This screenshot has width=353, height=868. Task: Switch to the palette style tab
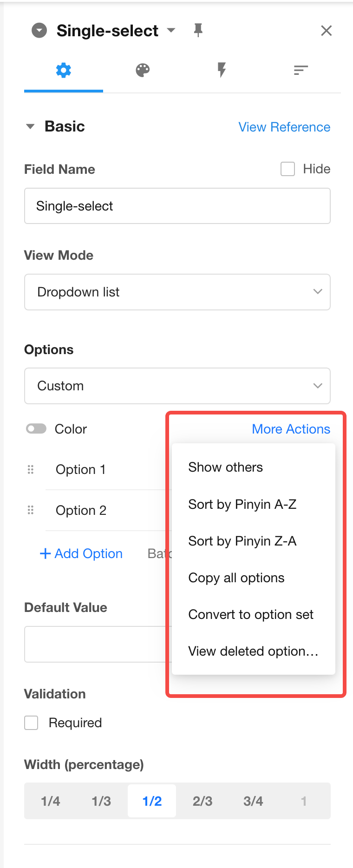(x=143, y=71)
